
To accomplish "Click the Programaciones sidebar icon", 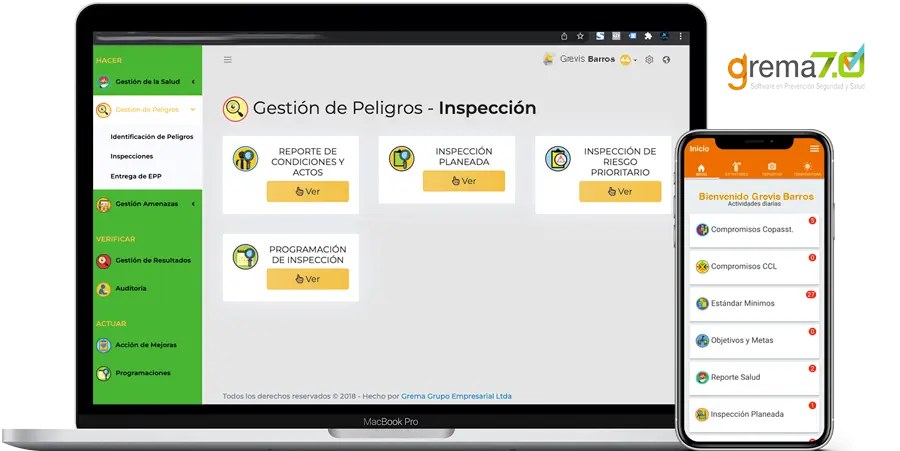I will click(103, 374).
